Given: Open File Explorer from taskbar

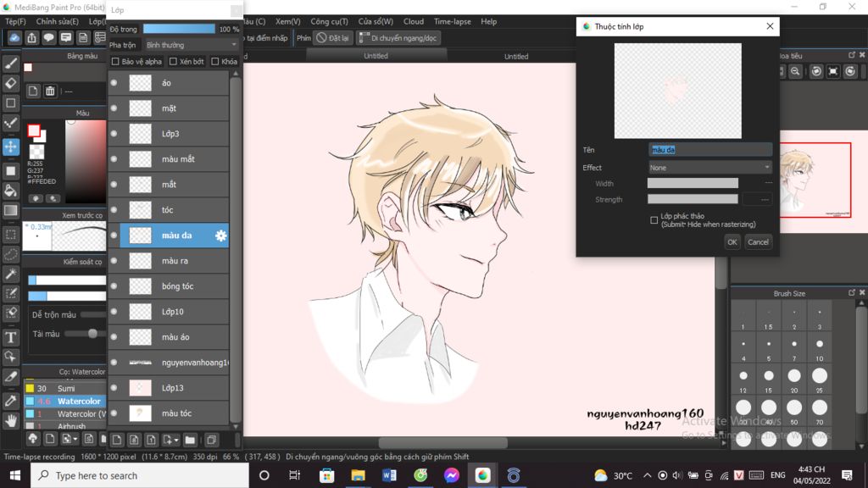Looking at the screenshot, I should tap(359, 475).
